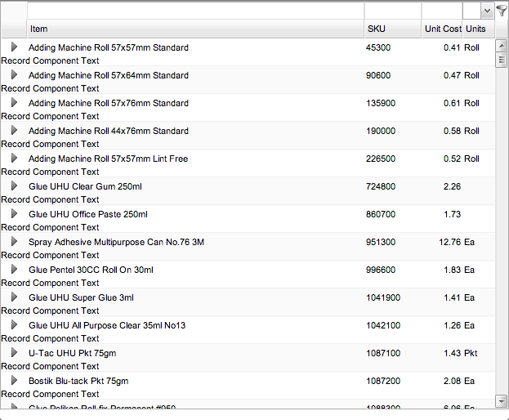This screenshot has height=420, width=509.
Task: Expand Glue Pentel 30CC Roll On row
Action: pyautogui.click(x=14, y=270)
